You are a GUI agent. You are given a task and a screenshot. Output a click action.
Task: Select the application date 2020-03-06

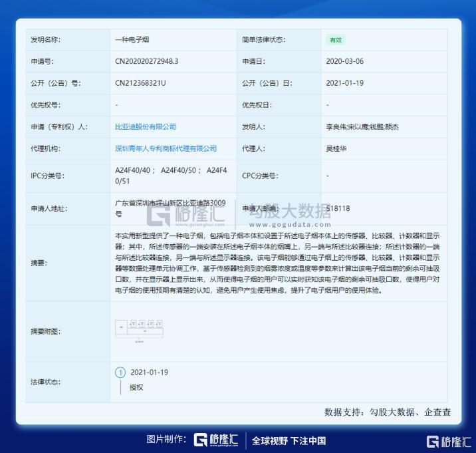pos(344,61)
